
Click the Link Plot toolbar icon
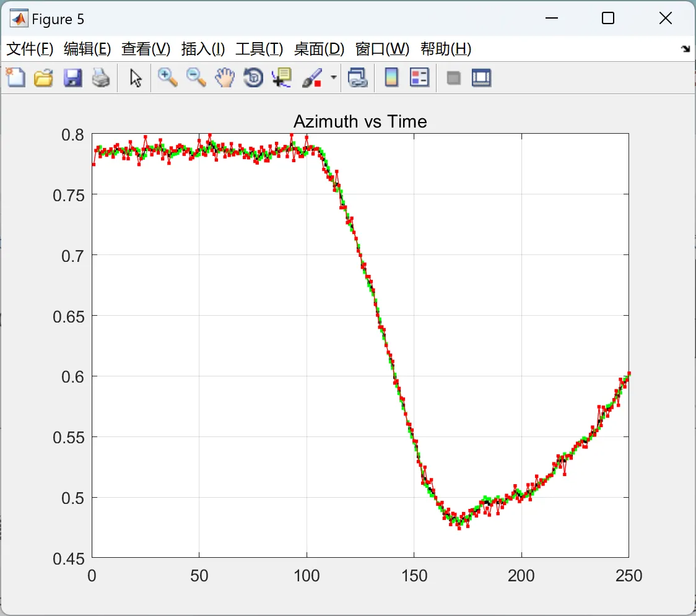click(358, 77)
